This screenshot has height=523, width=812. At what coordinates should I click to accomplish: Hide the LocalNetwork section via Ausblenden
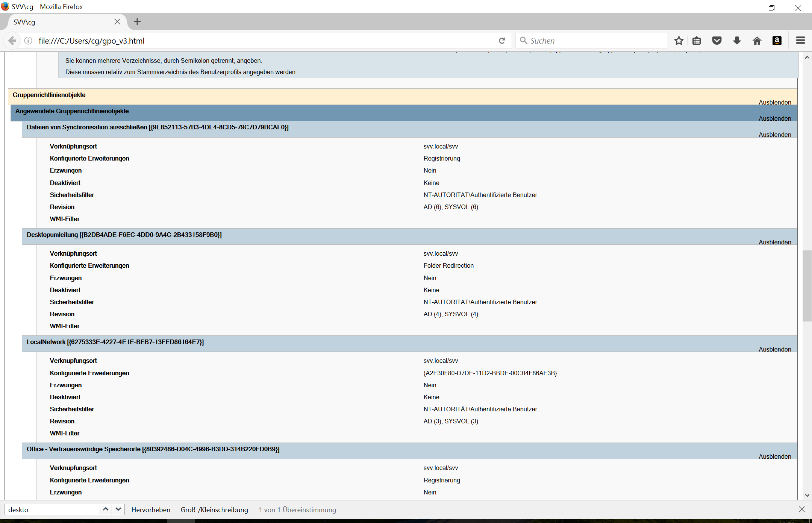(x=775, y=349)
